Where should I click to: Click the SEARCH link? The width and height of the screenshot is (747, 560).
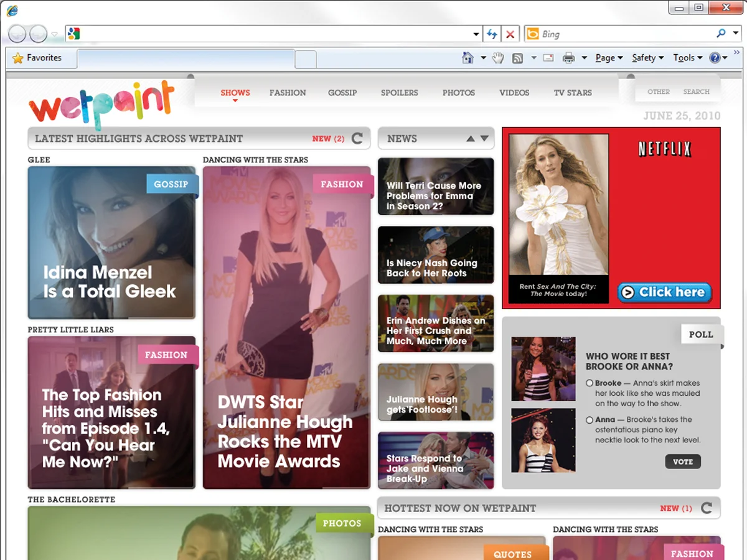[697, 91]
